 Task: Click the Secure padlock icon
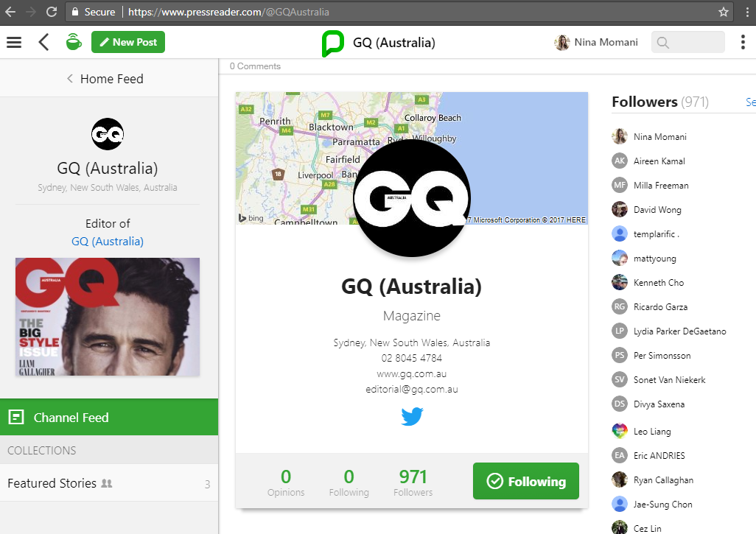point(74,12)
